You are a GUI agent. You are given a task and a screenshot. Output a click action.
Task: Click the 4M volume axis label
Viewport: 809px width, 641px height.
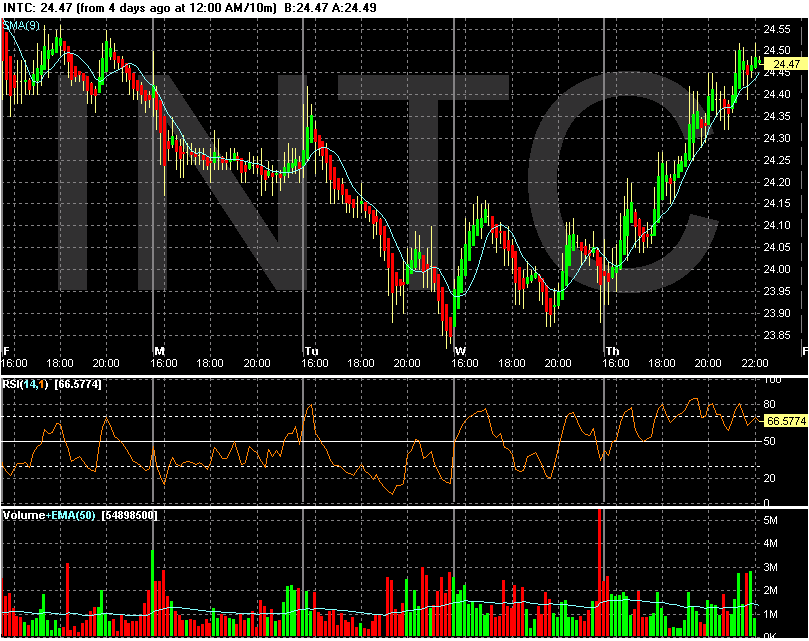(770, 543)
